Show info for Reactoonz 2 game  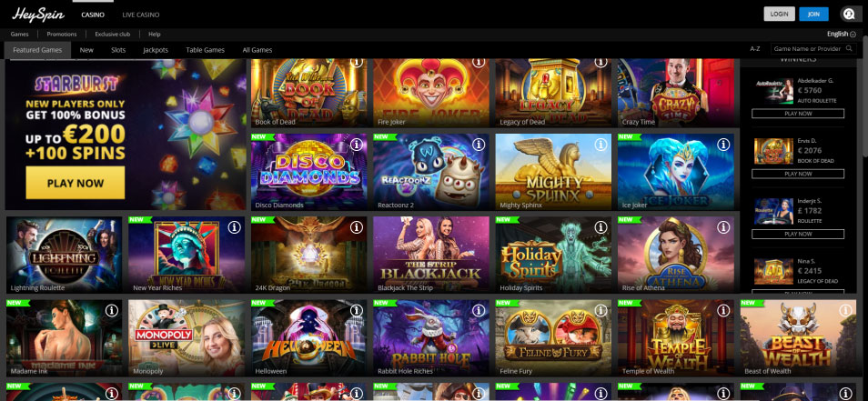pos(479,145)
